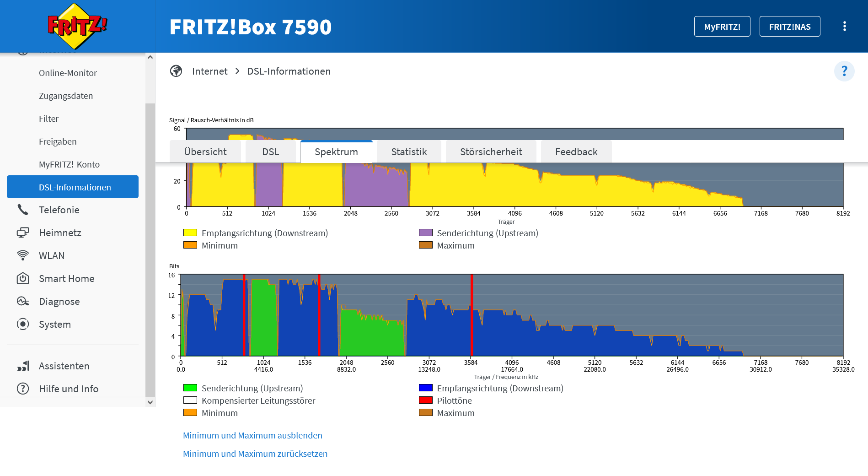Click the DSL-Informationen breadcrumb text
The width and height of the screenshot is (868, 476).
[289, 71]
